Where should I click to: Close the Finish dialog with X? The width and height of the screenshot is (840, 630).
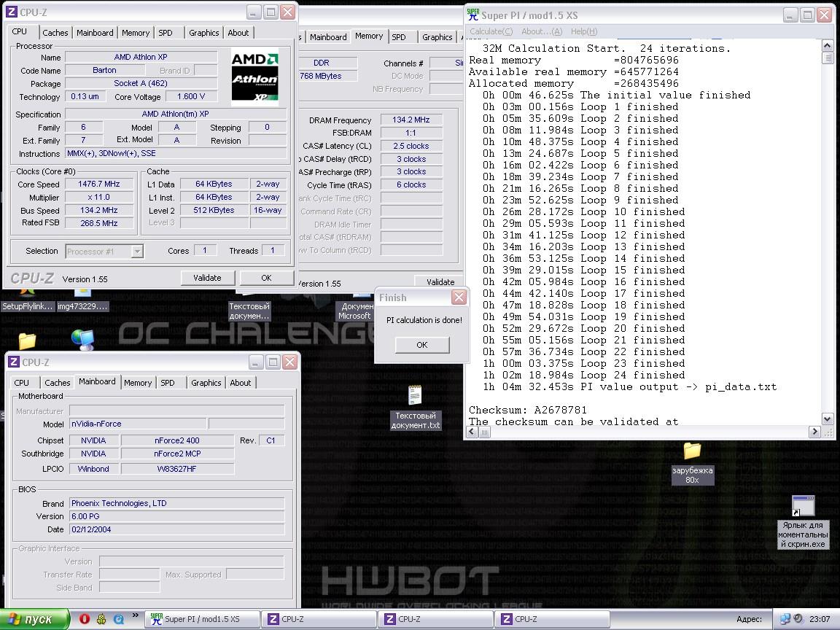[459, 297]
